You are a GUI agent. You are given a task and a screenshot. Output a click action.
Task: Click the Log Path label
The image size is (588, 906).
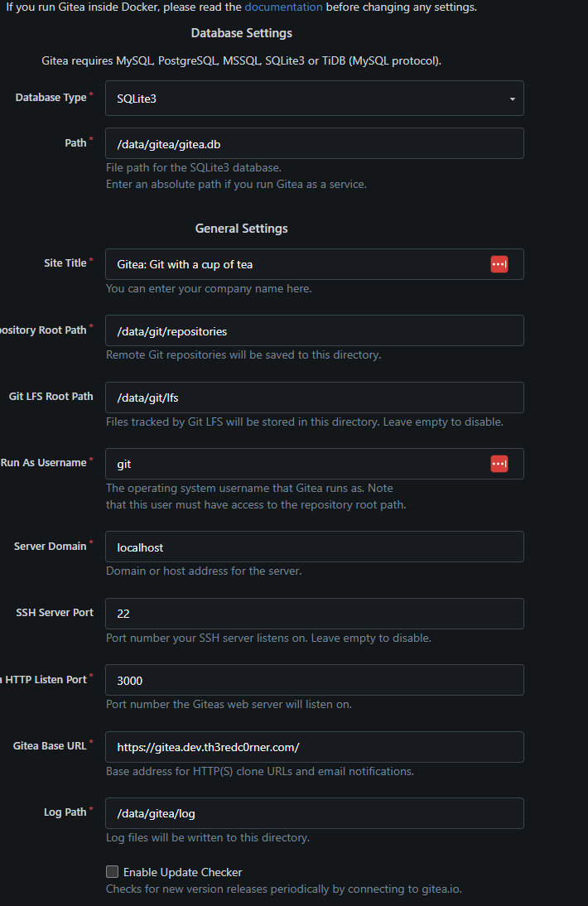(x=65, y=812)
